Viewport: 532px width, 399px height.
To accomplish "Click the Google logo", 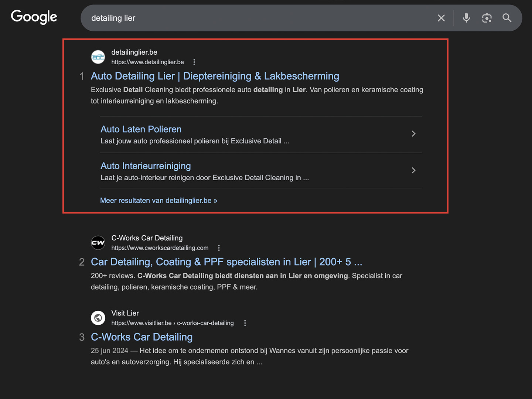I will (x=34, y=17).
